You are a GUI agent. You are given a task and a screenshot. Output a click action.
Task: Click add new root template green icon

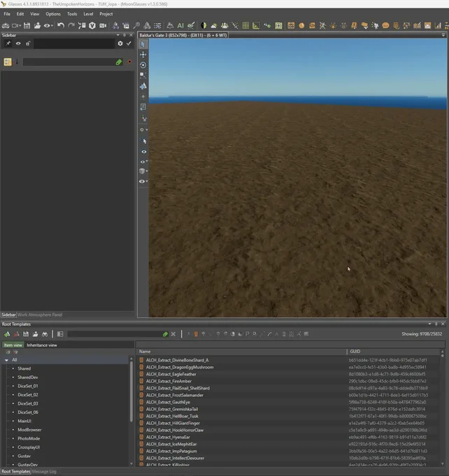[7, 334]
